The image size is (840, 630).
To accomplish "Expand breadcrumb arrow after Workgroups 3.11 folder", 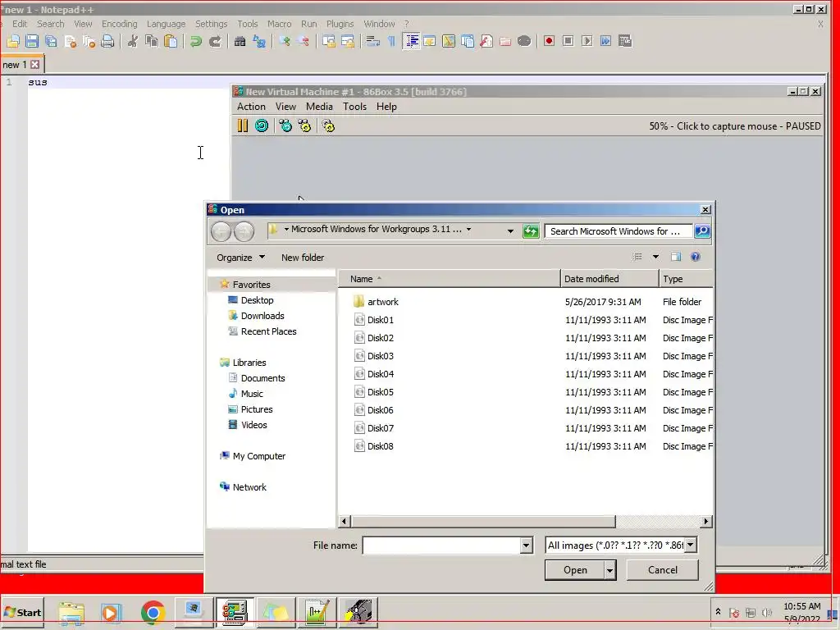I will (468, 230).
